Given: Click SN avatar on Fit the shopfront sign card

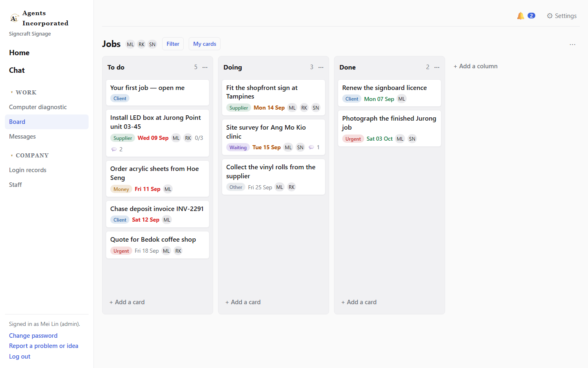Looking at the screenshot, I should [316, 108].
